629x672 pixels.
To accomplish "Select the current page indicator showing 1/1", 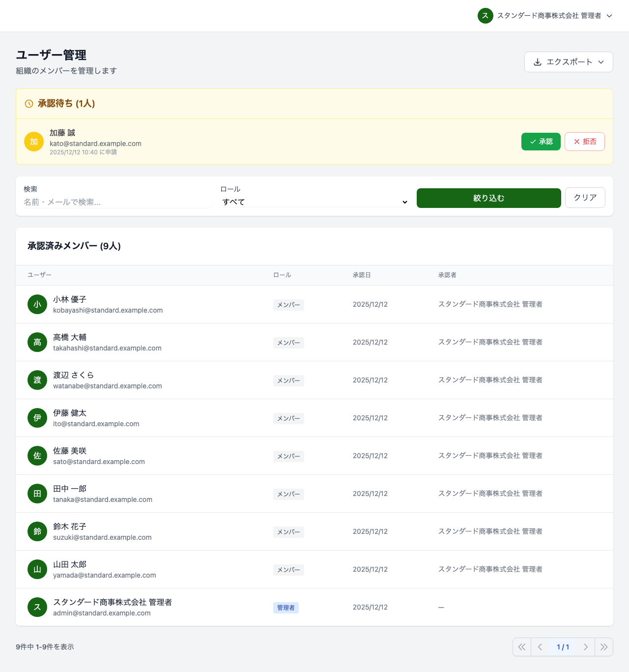I will pyautogui.click(x=563, y=647).
